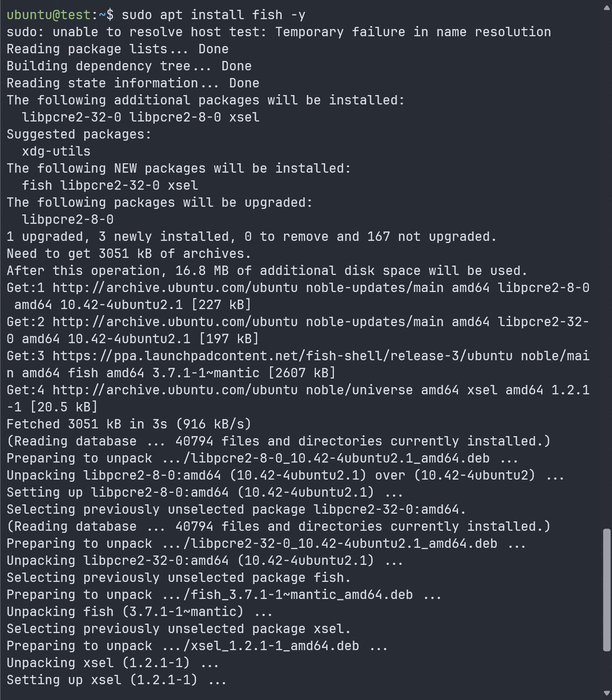The image size is (612, 700).
Task: Click the 'Fetched 3051 kB in 3s' line
Action: [129, 424]
